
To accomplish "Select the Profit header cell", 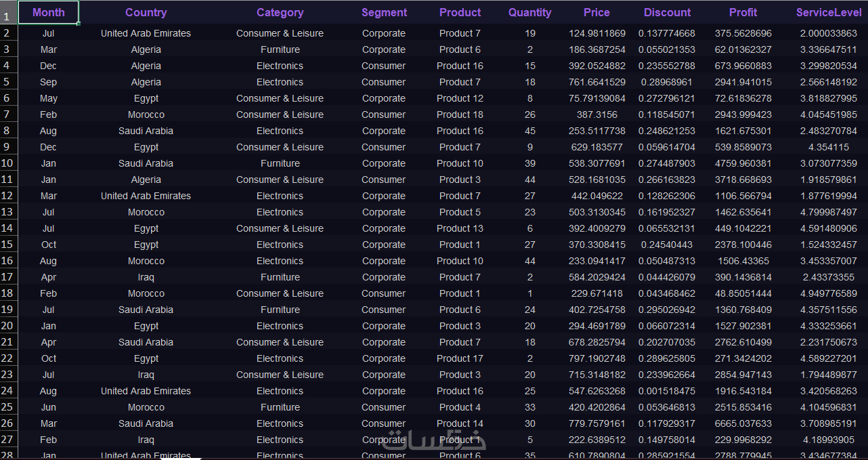I will (x=743, y=12).
